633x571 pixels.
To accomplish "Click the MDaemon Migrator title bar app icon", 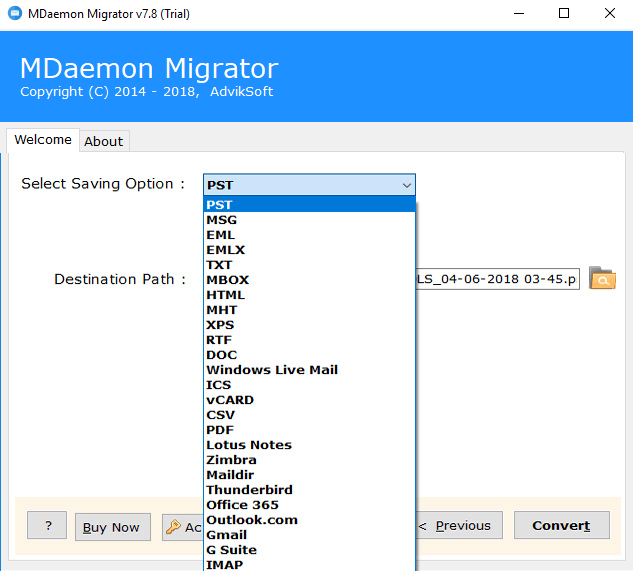I will click(15, 13).
